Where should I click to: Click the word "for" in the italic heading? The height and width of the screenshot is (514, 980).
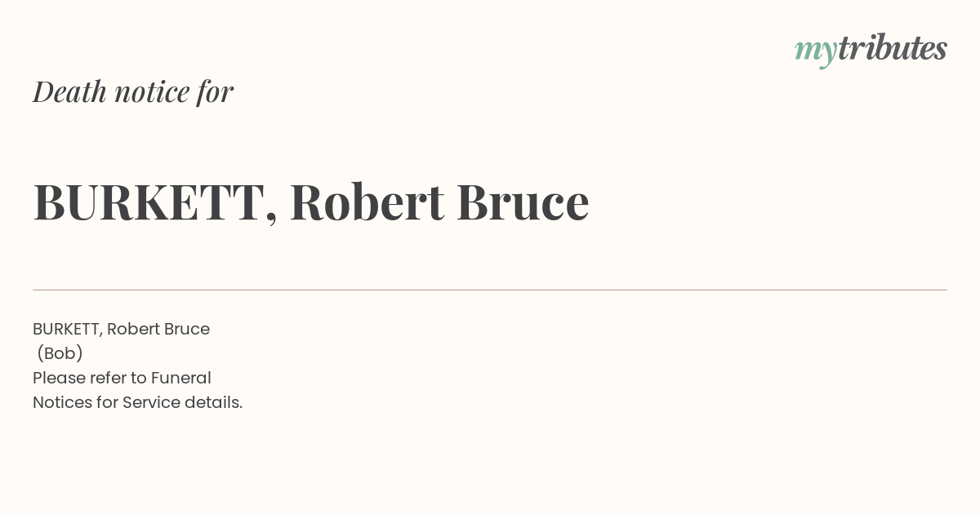[216, 91]
